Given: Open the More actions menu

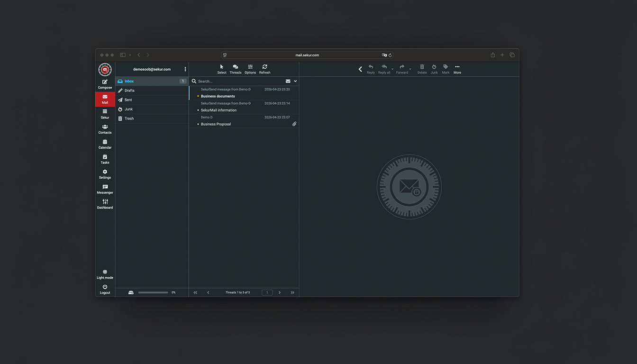Looking at the screenshot, I should pyautogui.click(x=457, y=69).
